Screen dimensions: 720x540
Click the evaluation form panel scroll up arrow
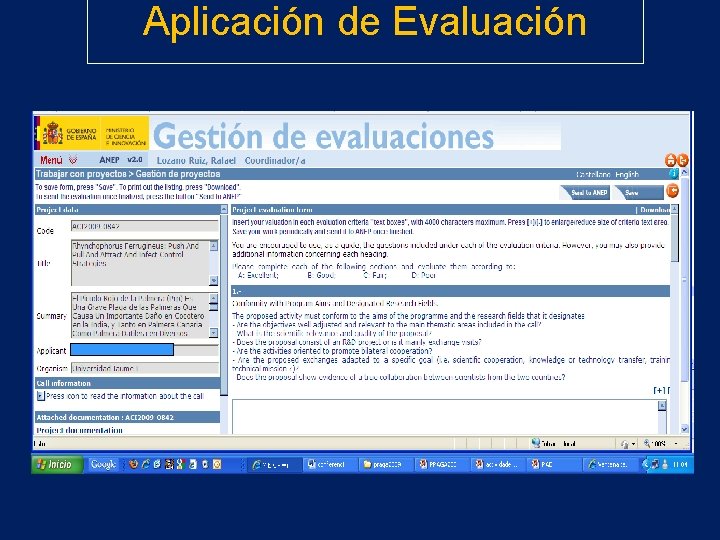click(x=674, y=209)
